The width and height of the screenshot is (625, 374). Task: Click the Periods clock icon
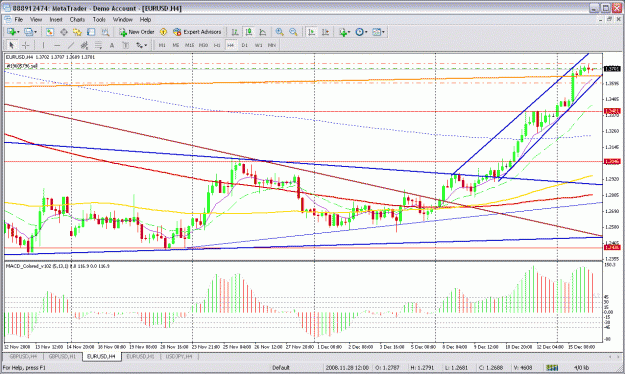[x=359, y=32]
